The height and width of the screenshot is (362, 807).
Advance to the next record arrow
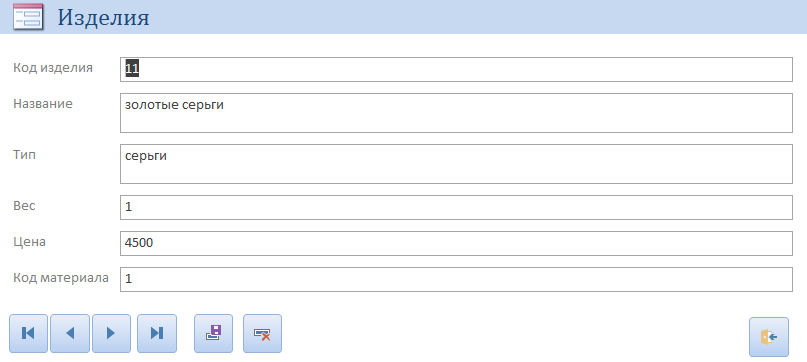point(111,333)
